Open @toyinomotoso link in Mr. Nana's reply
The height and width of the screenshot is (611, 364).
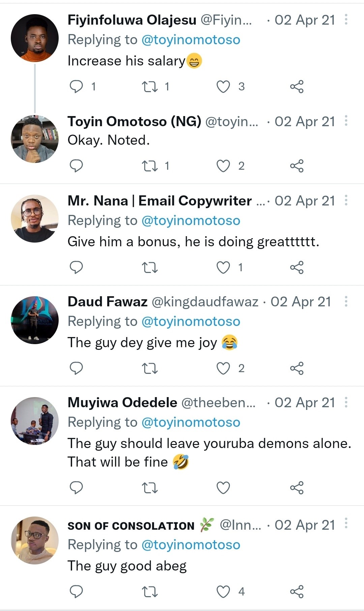tap(191, 221)
